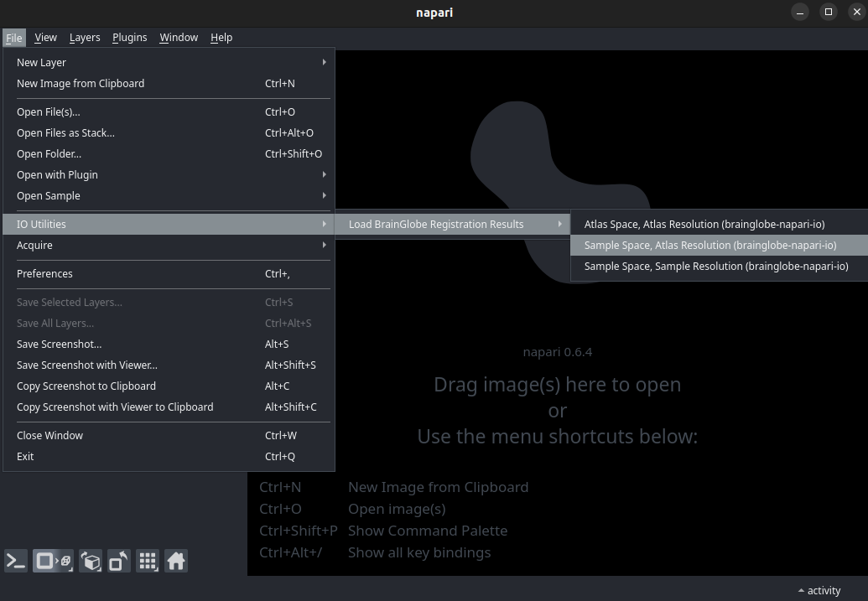Select Sample Space, Sample Resolution option
The image size is (868, 601).
pos(719,267)
